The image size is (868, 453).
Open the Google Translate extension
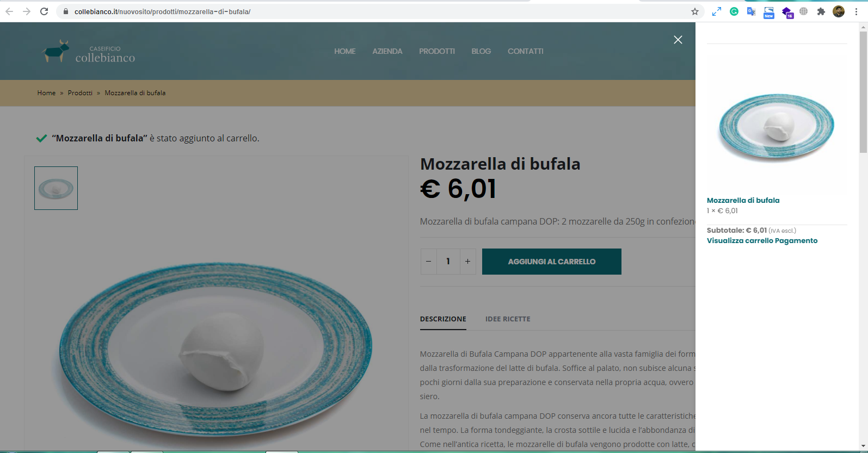pos(752,11)
